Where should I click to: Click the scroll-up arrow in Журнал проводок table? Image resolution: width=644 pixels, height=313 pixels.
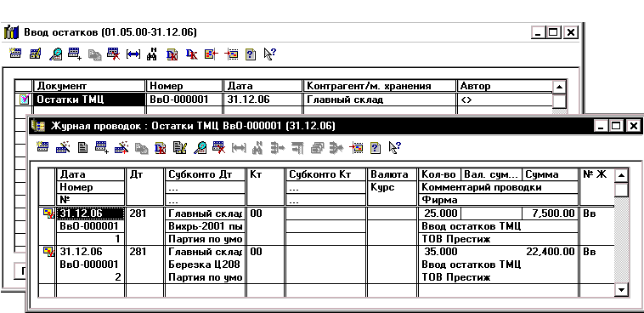click(x=621, y=175)
